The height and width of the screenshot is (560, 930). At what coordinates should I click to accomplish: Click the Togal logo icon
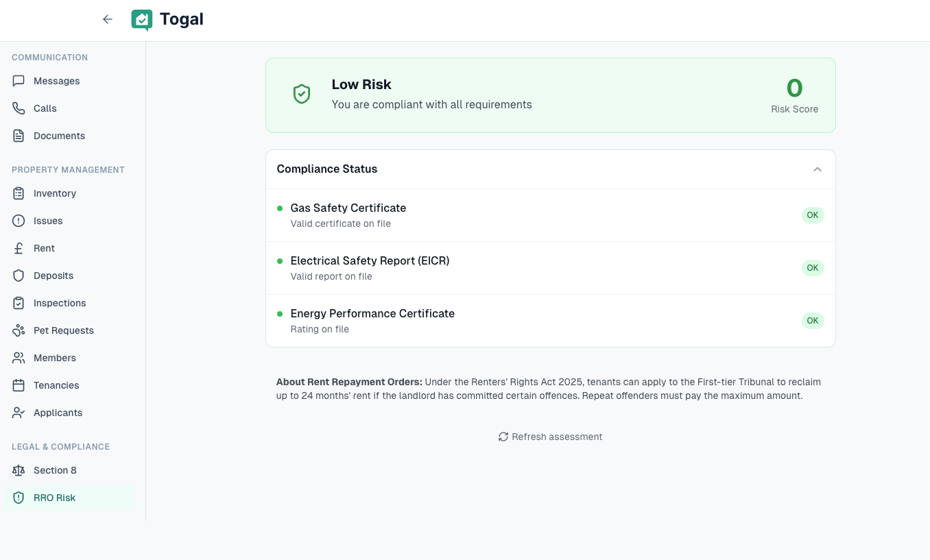tap(141, 21)
